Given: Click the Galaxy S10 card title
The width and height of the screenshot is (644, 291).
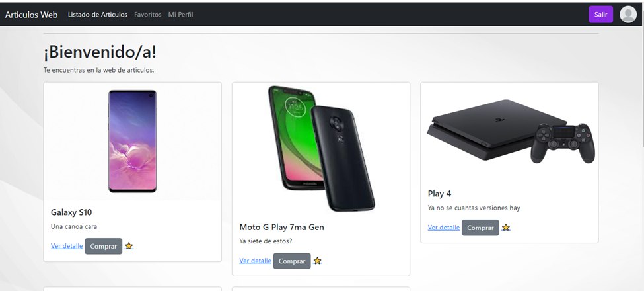Looking at the screenshot, I should point(71,212).
